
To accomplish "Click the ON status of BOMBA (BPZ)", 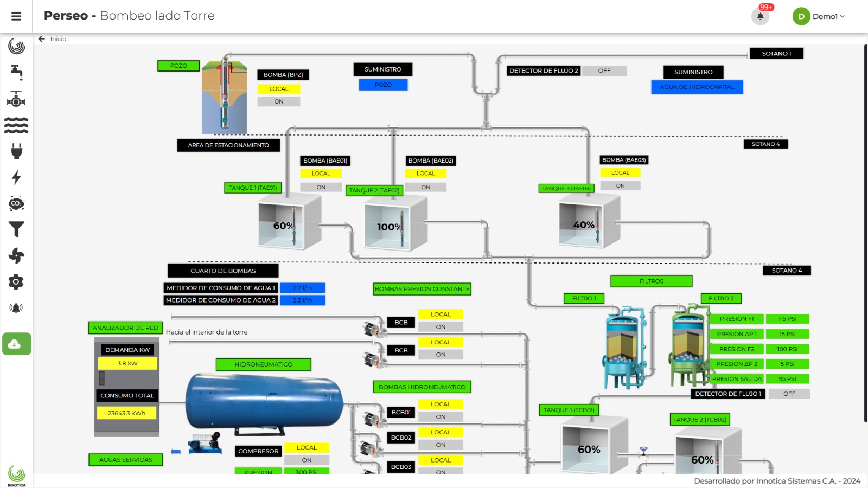I will [279, 101].
